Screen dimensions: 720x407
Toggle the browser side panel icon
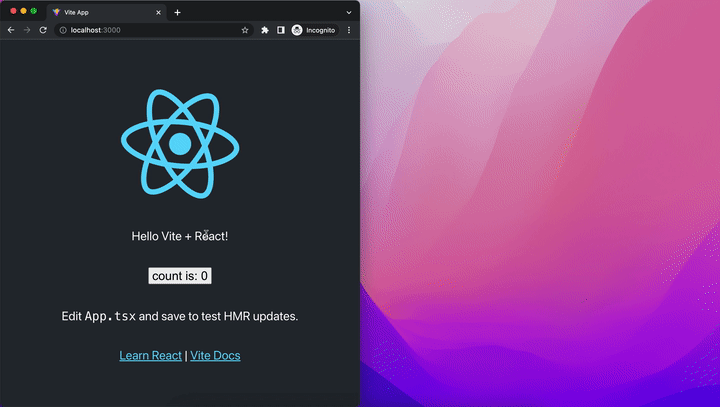(x=281, y=30)
